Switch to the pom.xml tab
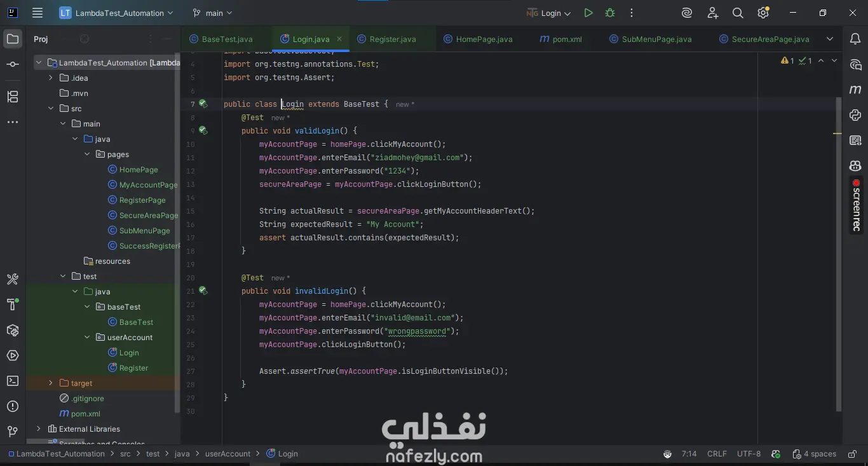Viewport: 868px width, 466px height. point(560,39)
